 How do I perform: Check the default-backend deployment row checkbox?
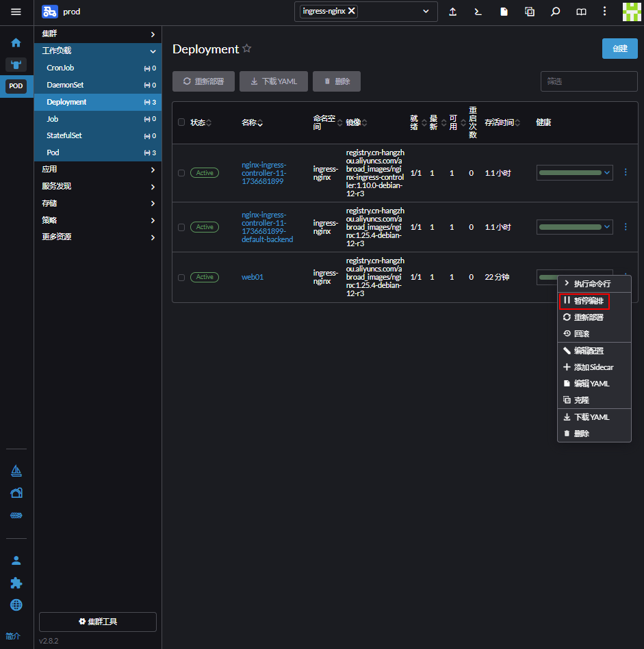coord(181,227)
